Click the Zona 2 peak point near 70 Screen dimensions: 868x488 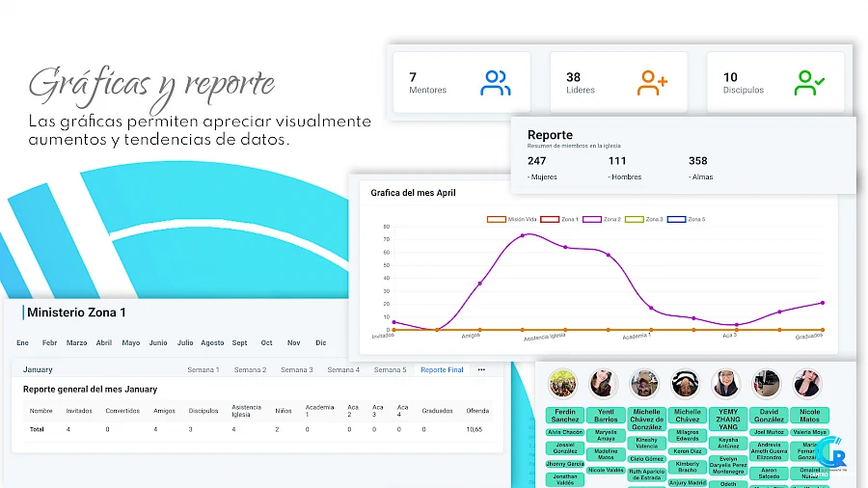[523, 235]
